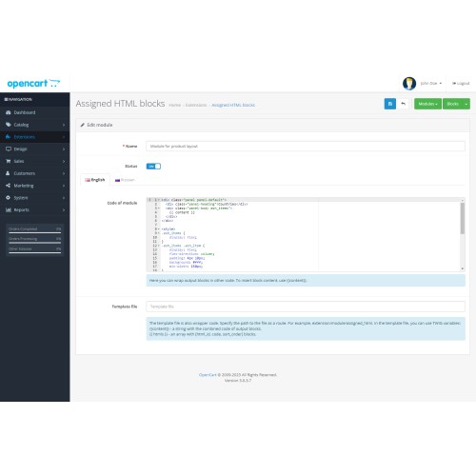The height and width of the screenshot is (476, 476).
Task: Open the Blocks dropdown caret
Action: [466, 104]
